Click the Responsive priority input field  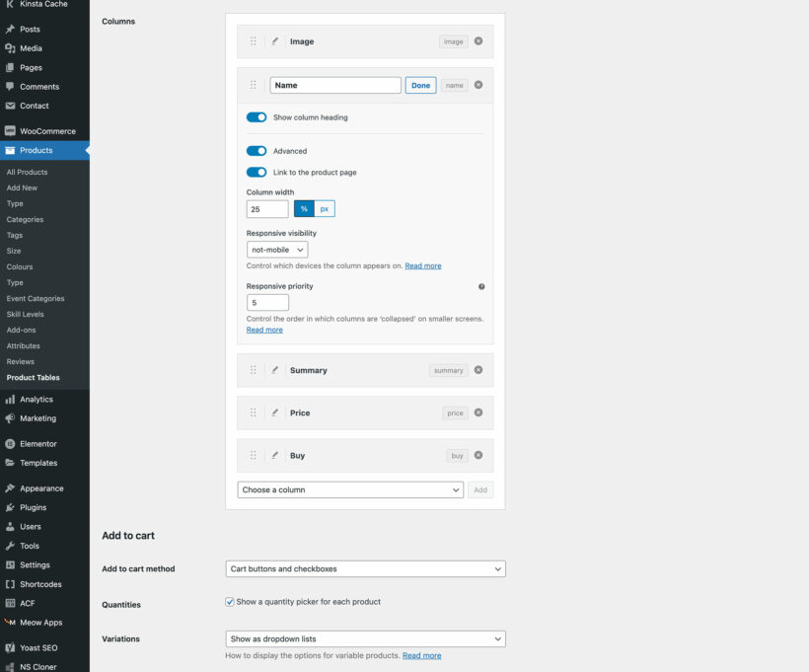coord(267,302)
